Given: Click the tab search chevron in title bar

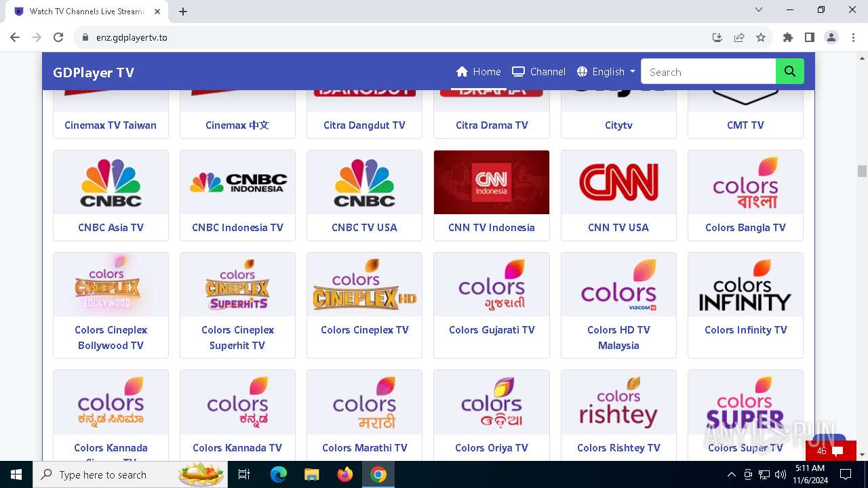Looking at the screenshot, I should pyautogui.click(x=759, y=9).
